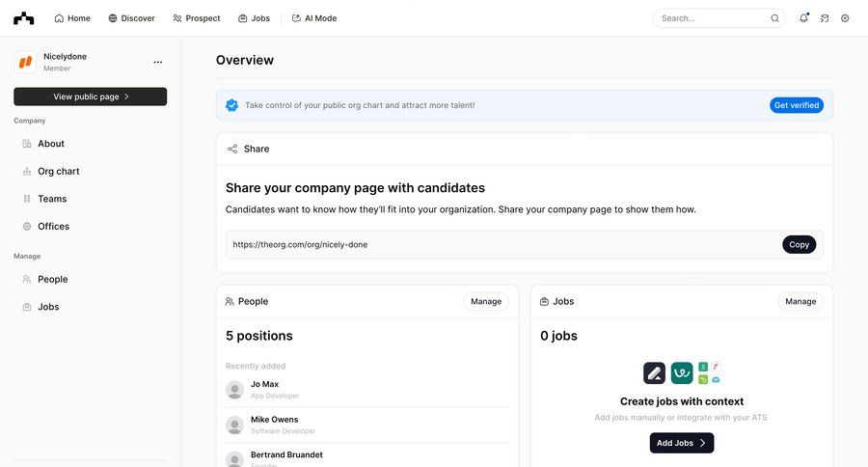Image resolution: width=868 pixels, height=467 pixels.
Task: Click the Jobs card header icon
Action: pyautogui.click(x=544, y=301)
